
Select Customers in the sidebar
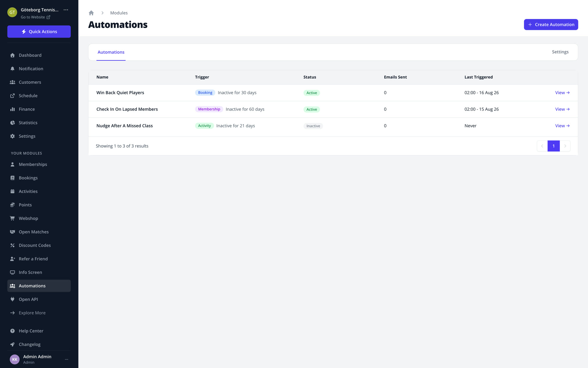(x=39, y=82)
